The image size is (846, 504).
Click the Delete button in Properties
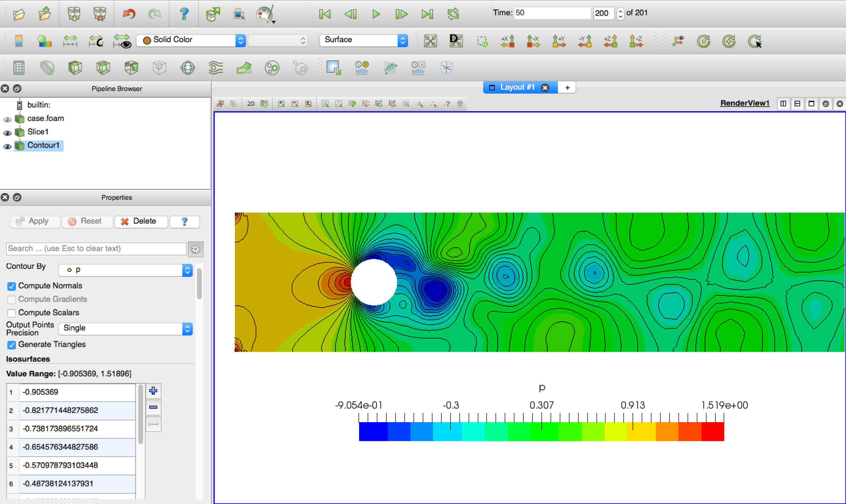(141, 221)
